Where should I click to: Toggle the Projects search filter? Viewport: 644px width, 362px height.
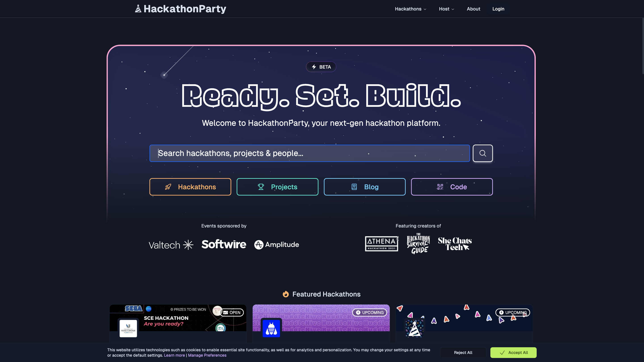click(277, 187)
